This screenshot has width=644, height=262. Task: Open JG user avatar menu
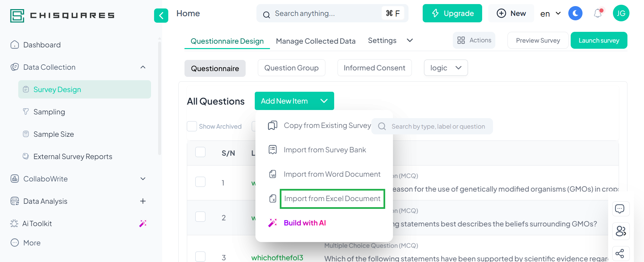click(x=621, y=13)
